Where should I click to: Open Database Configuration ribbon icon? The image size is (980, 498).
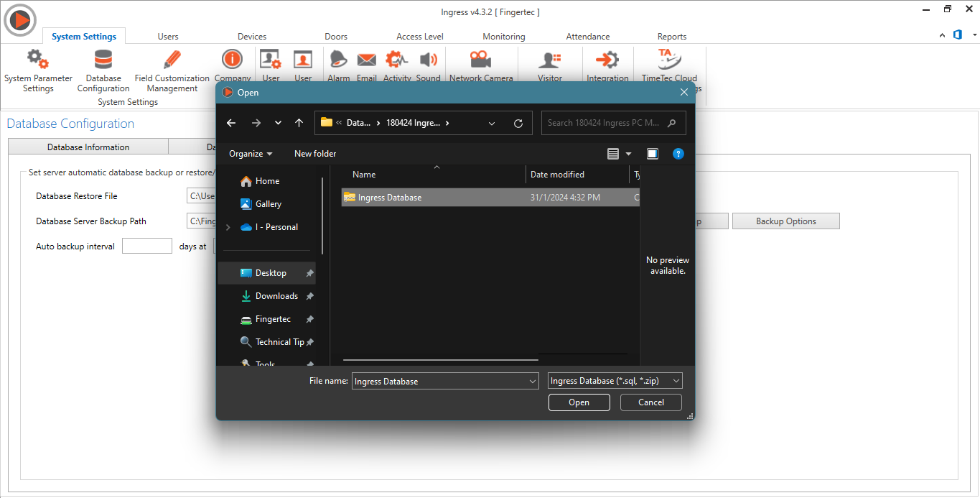click(x=103, y=59)
